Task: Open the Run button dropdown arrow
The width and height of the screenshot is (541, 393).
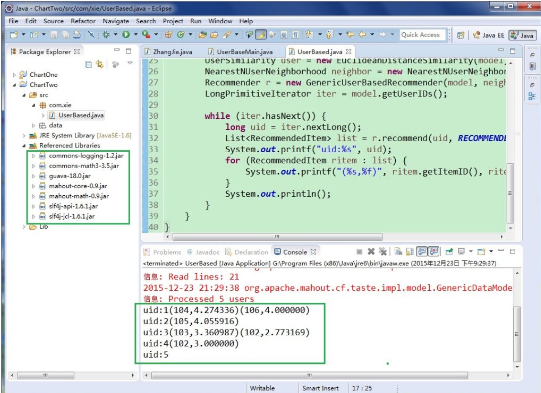Action: click(x=136, y=34)
